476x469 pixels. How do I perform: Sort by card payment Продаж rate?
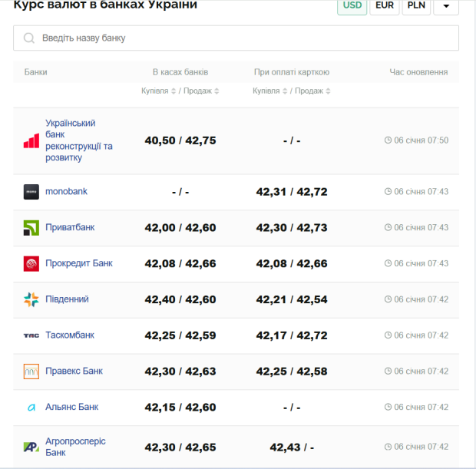point(312,91)
